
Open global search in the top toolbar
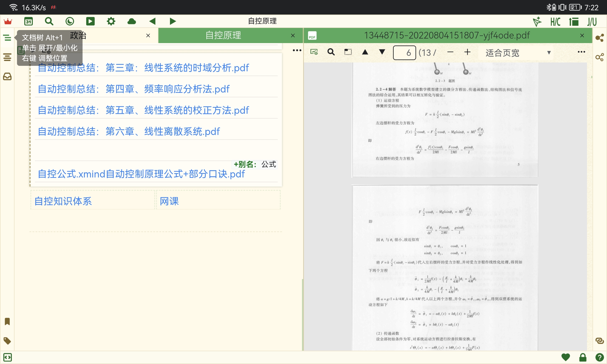(x=49, y=21)
